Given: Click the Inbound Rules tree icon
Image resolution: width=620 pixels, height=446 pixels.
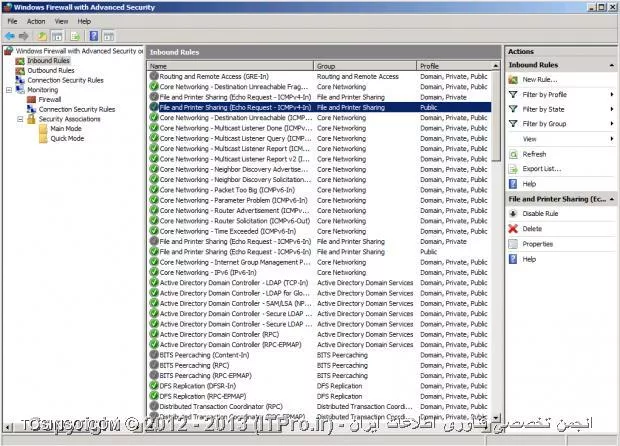Looking at the screenshot, I should pyautogui.click(x=20, y=61).
